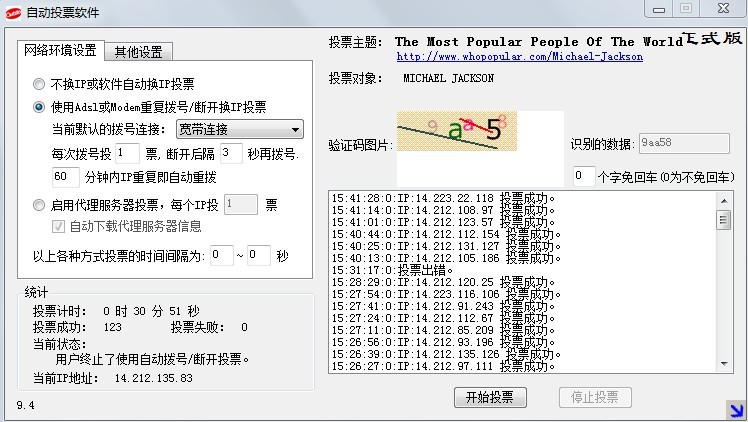Enable 启用代理服务器投票 radio option

pos(39,205)
